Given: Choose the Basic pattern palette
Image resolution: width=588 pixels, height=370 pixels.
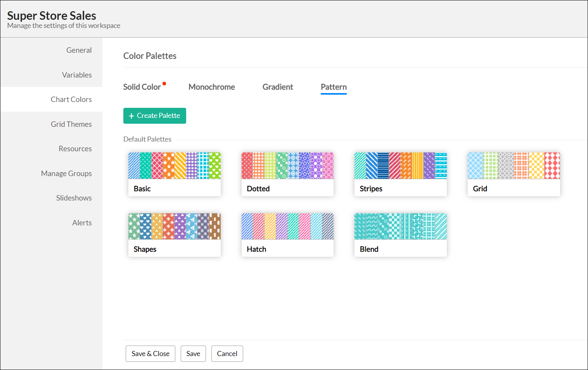Looking at the screenshot, I should point(174,174).
